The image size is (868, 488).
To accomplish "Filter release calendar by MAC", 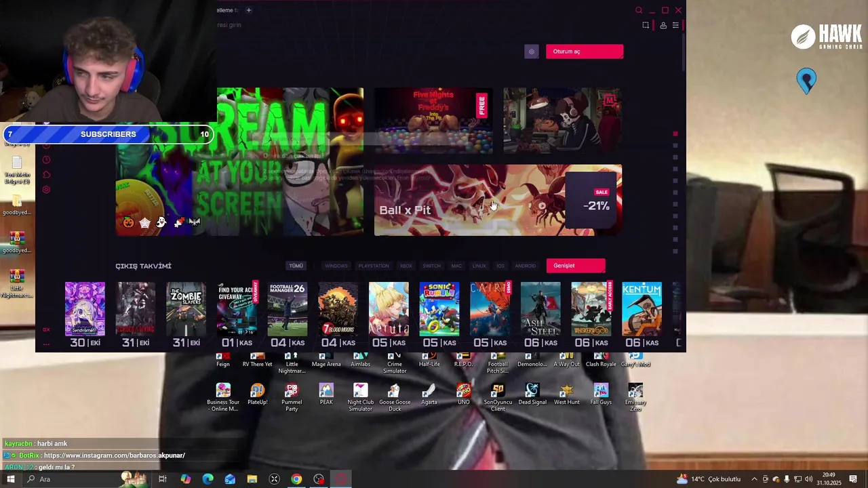I will click(456, 266).
